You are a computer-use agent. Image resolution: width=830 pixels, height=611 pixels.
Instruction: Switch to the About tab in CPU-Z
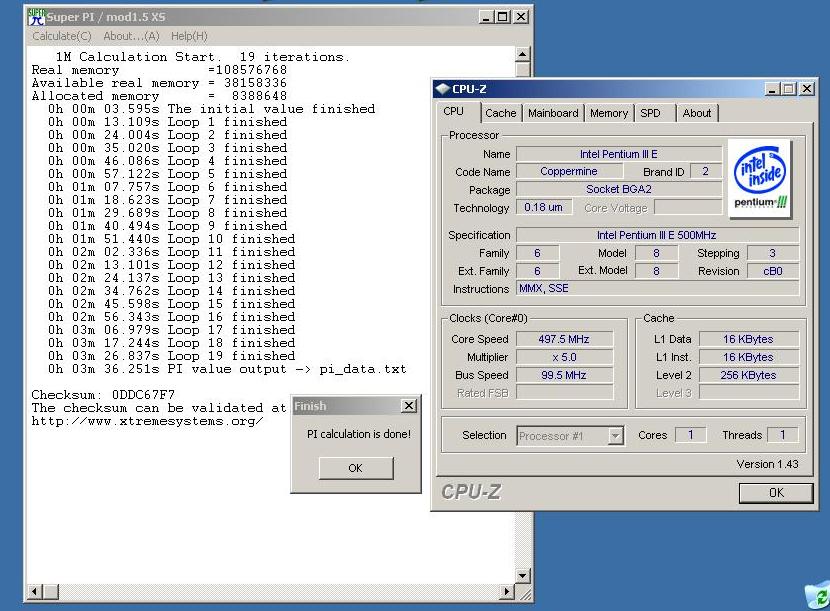pyautogui.click(x=697, y=113)
